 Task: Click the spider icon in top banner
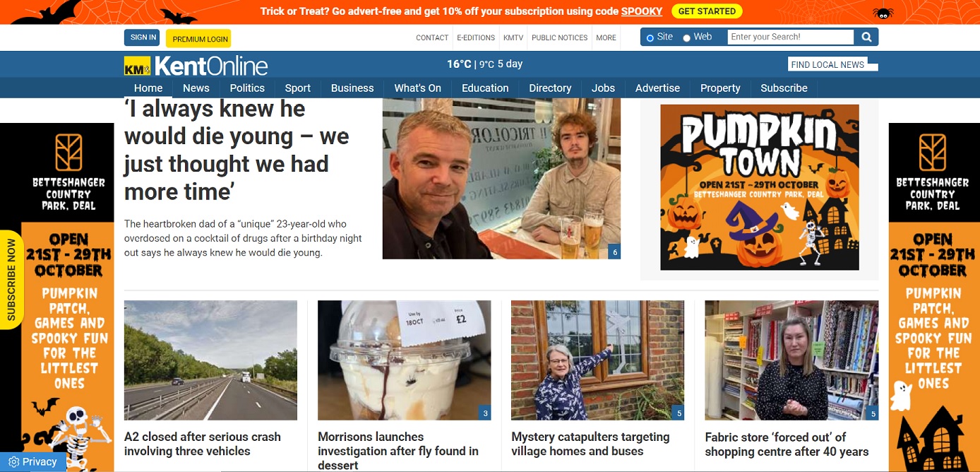[883, 13]
